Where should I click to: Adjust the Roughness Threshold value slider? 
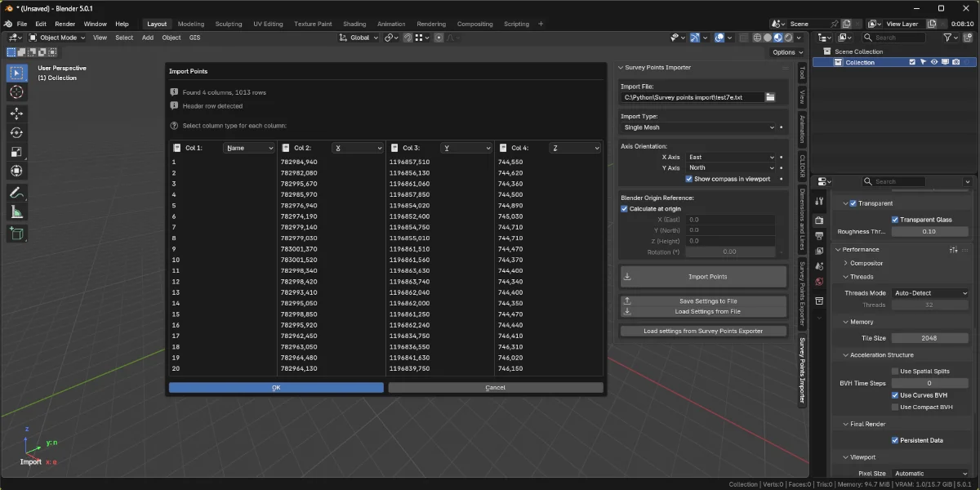(930, 232)
